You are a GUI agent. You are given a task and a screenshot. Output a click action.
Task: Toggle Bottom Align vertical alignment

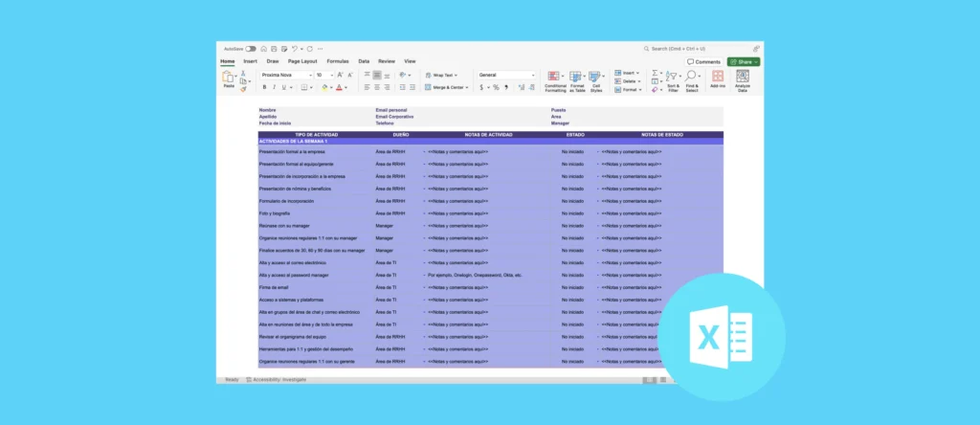click(387, 75)
